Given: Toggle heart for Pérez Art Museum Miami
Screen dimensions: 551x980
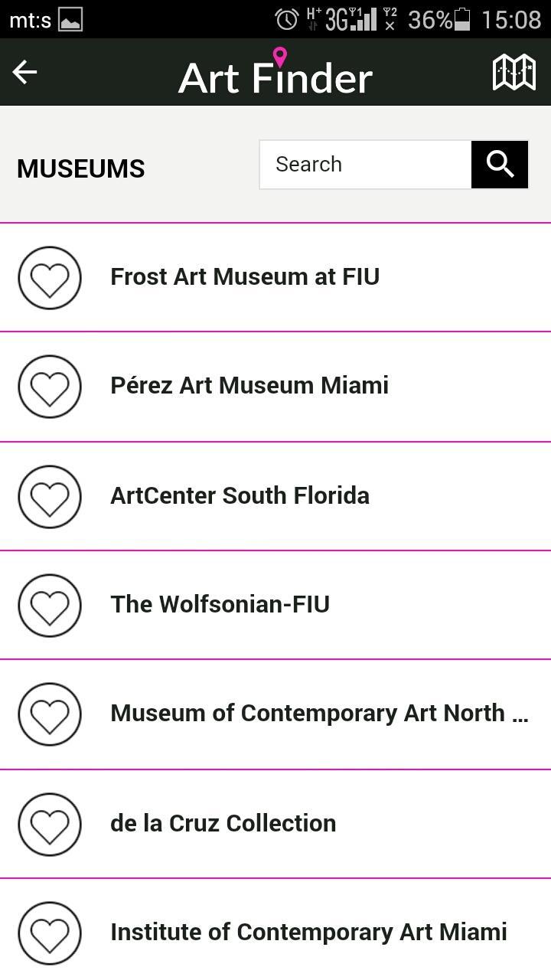Looking at the screenshot, I should point(50,387).
